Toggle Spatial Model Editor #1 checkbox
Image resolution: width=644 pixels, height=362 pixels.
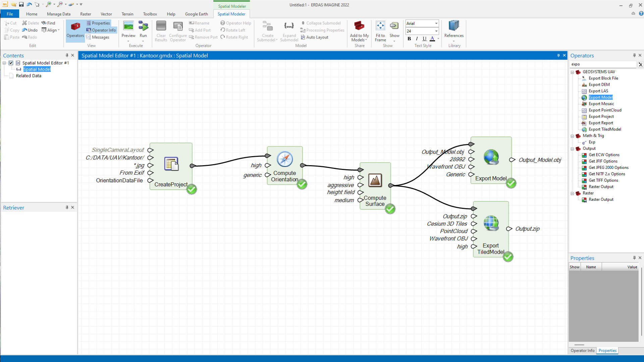[11, 63]
